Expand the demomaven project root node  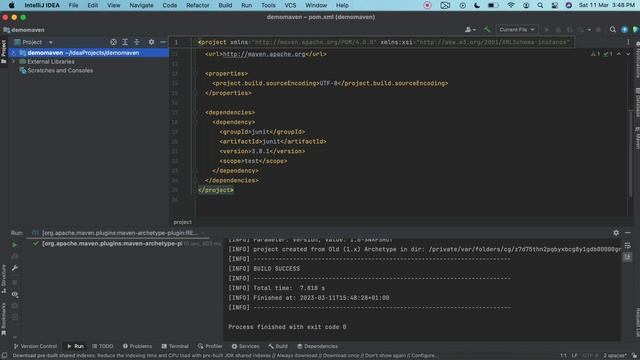[13, 53]
